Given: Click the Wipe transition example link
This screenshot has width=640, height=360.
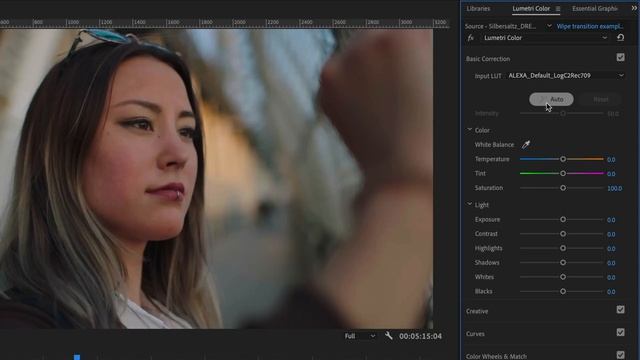Looking at the screenshot, I should click(x=590, y=26).
